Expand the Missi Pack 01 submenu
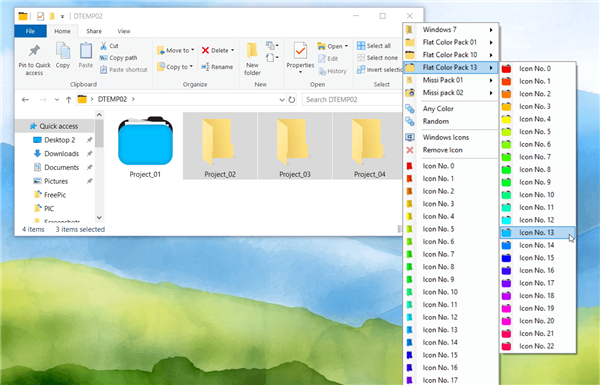The width and height of the screenshot is (600, 385). 451,80
